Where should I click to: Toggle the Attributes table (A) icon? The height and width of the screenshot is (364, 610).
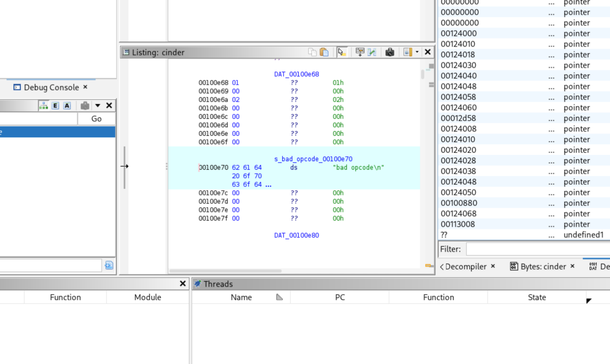(67, 106)
